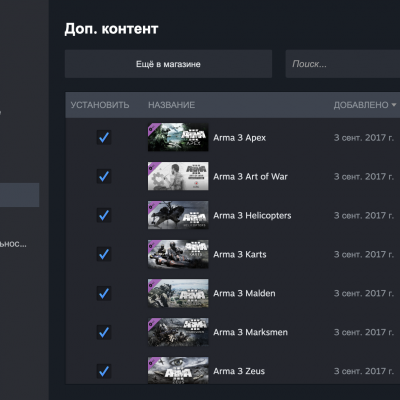Screen dimensions: 400x400
Task: Click the Arma 3 Marksmen thumbnail
Action: tap(178, 332)
